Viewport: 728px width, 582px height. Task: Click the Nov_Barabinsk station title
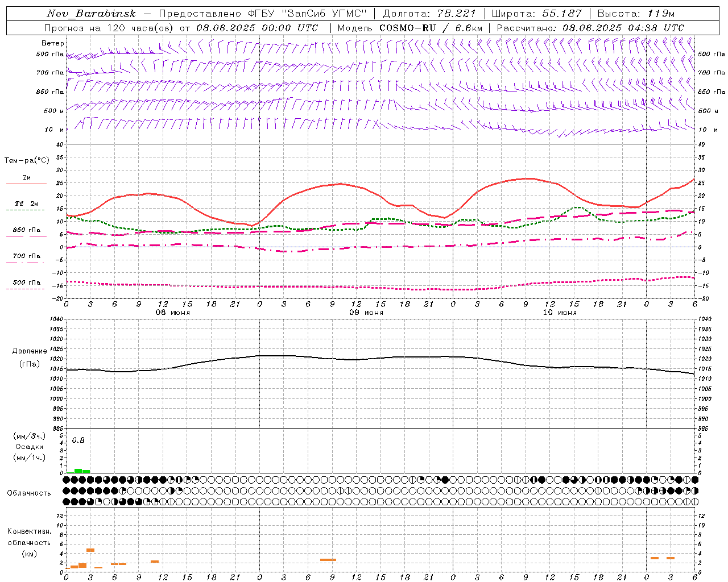pyautogui.click(x=92, y=14)
